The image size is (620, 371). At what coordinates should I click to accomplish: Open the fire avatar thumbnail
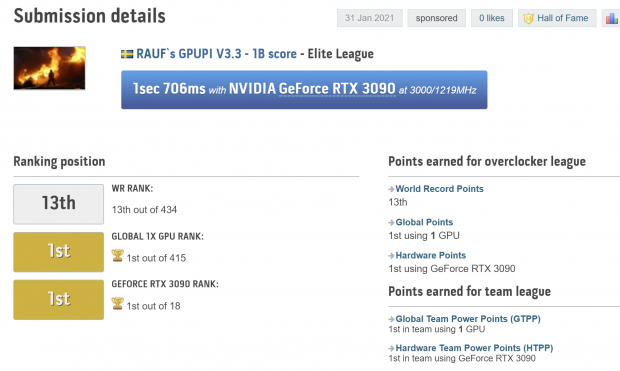tap(49, 68)
